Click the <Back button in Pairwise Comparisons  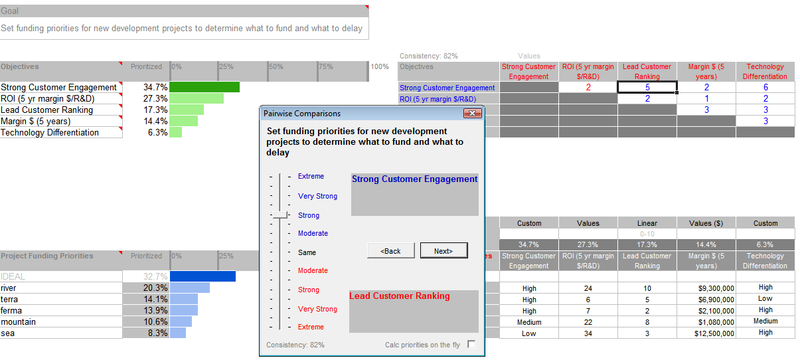coord(390,251)
